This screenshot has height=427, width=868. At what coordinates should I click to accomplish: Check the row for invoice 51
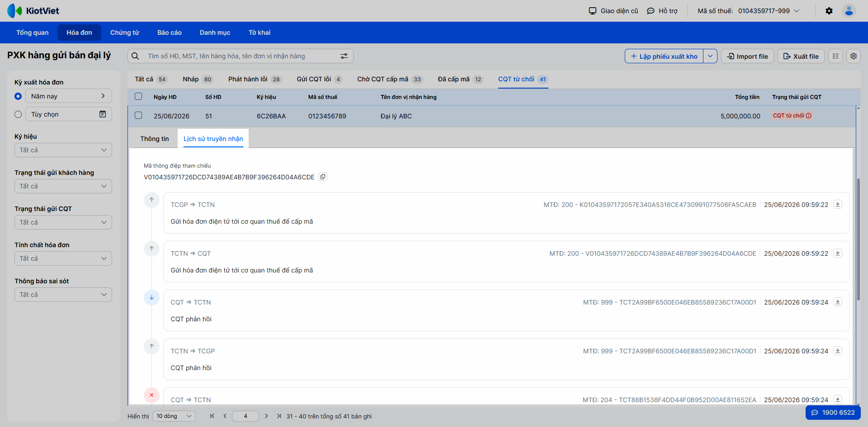(x=138, y=115)
